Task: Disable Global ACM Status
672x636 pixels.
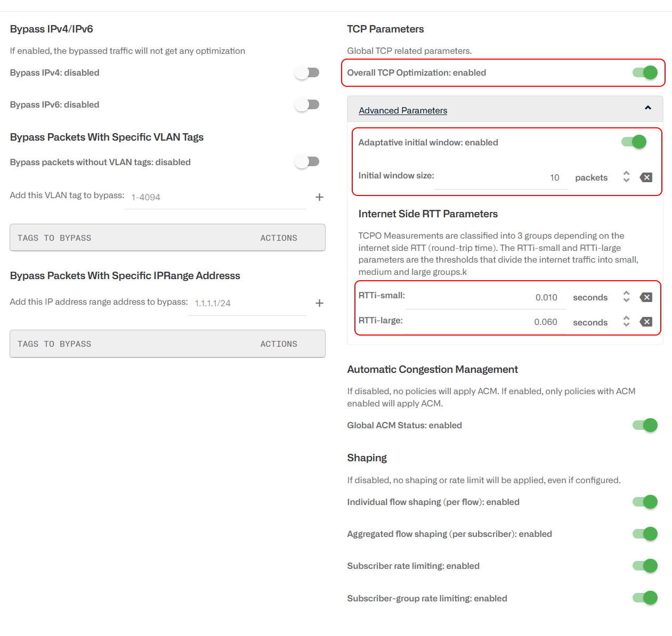Action: pos(645,425)
